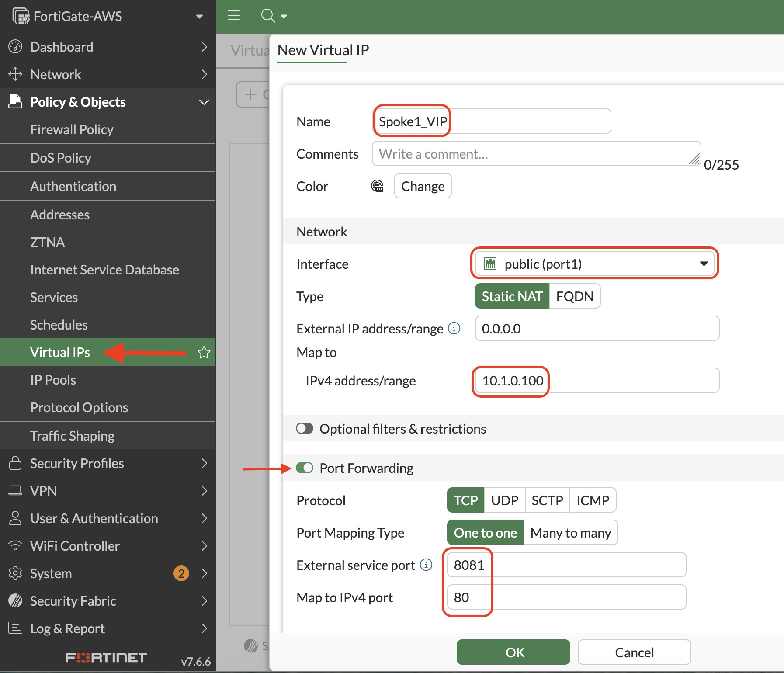Expand the VPN menu chevron
This screenshot has width=784, height=673.
pyautogui.click(x=204, y=491)
